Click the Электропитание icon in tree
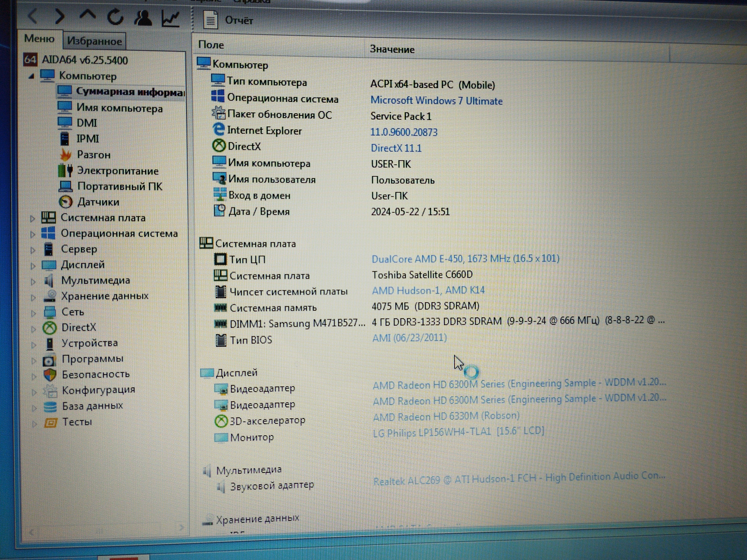747x560 pixels. [65, 170]
